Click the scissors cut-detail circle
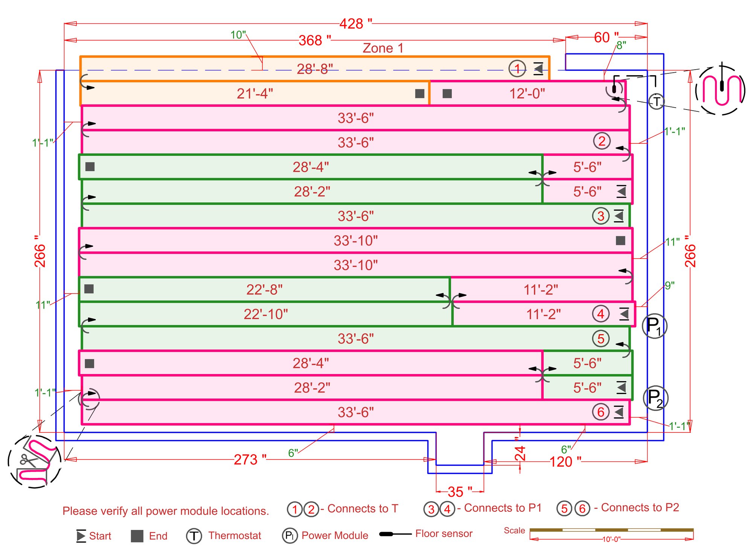This screenshot has height=560, width=753. coord(34,462)
